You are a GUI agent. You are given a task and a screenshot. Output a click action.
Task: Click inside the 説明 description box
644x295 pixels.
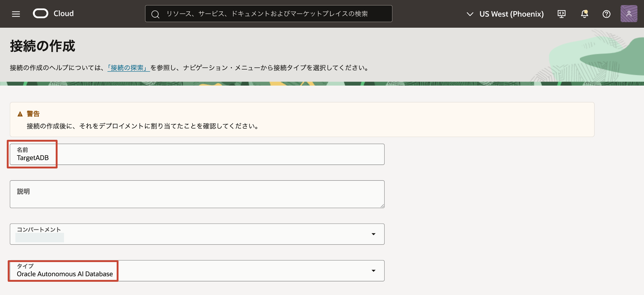(197, 194)
